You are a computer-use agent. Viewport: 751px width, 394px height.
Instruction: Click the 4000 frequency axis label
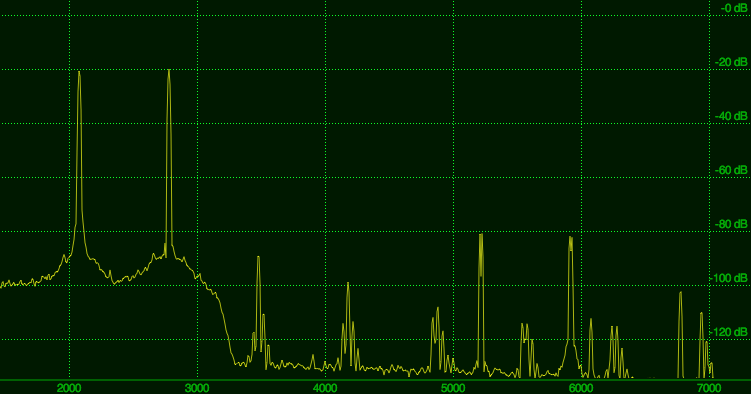pos(325,388)
